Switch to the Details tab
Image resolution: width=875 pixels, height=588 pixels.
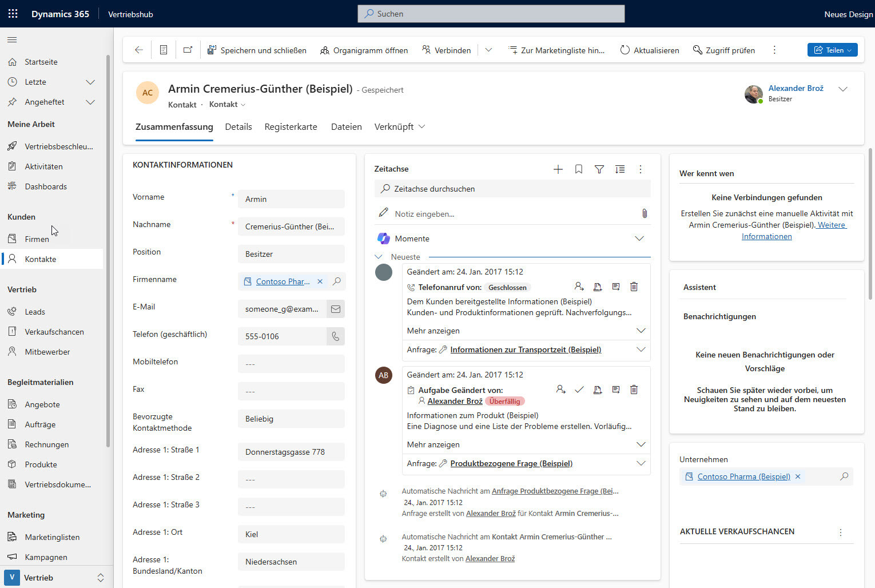pos(238,127)
